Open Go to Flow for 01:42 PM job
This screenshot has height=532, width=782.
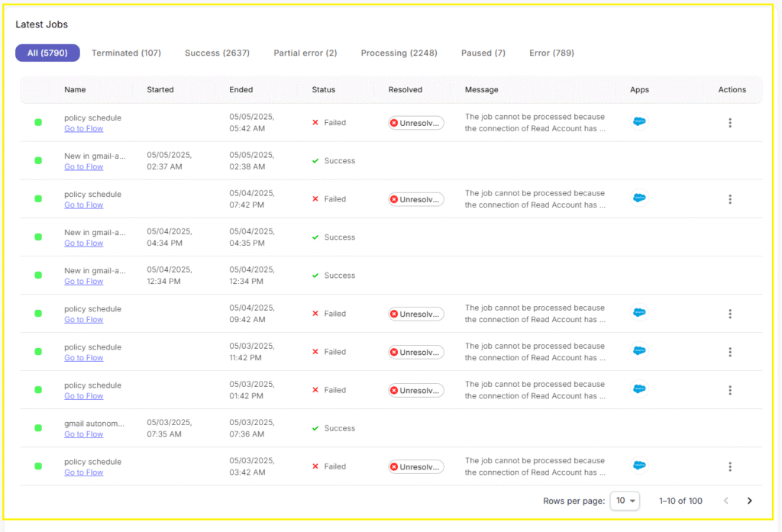coord(84,396)
